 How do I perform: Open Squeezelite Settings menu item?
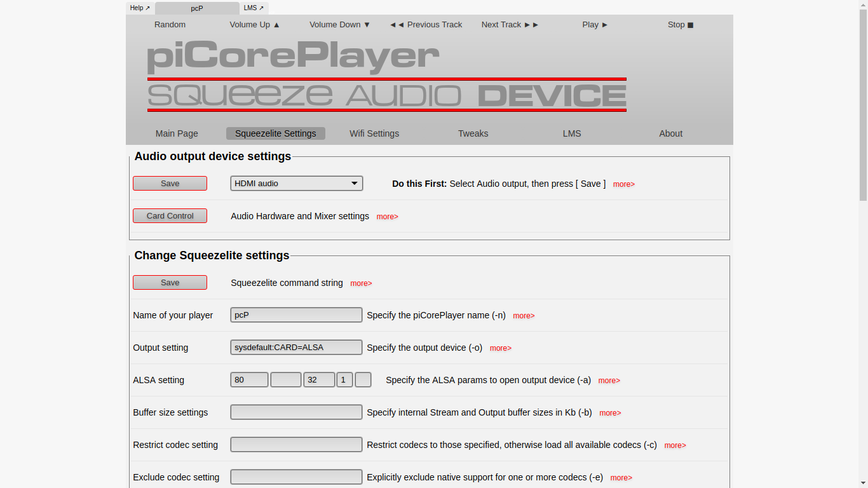pyautogui.click(x=276, y=133)
